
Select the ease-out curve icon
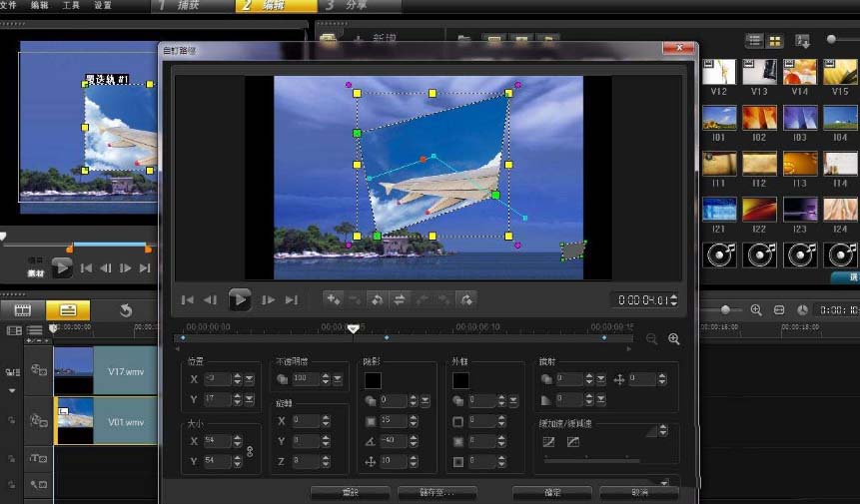tap(573, 441)
